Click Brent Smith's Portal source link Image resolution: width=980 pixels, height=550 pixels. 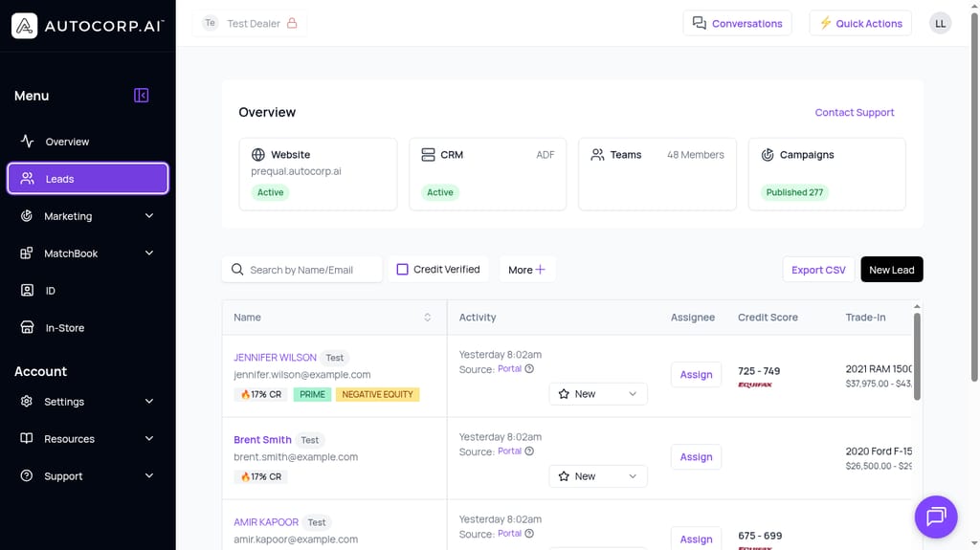[x=509, y=451]
